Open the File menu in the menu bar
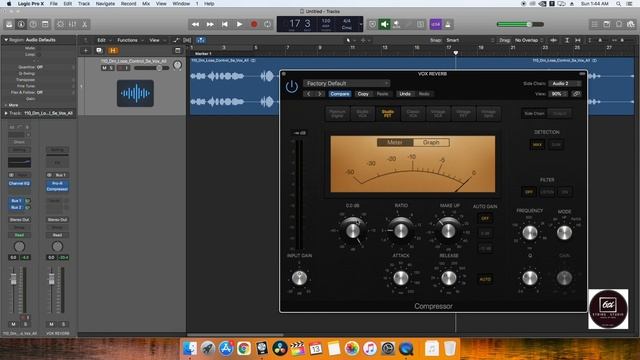The height and width of the screenshot is (360, 640). 53,4
